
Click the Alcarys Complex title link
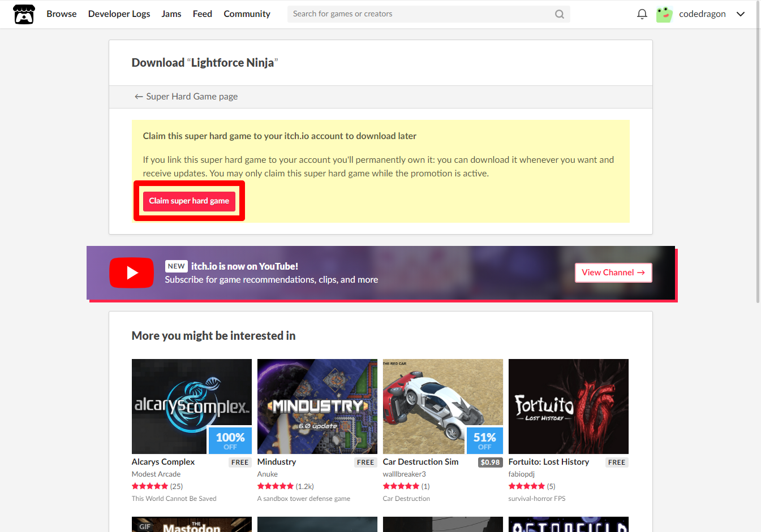[163, 462]
